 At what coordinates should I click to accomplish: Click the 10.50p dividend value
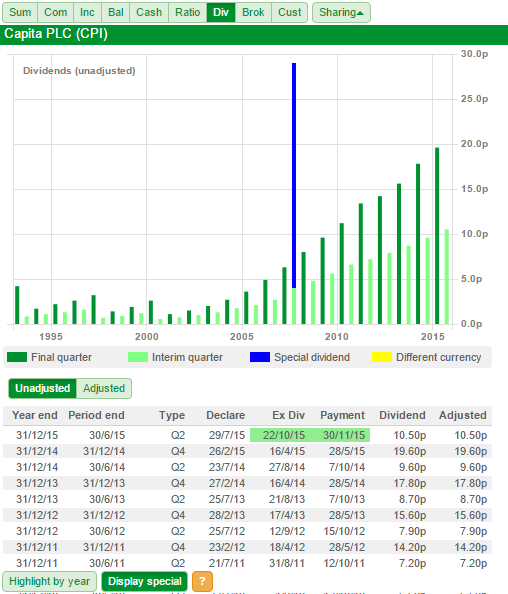[410, 435]
